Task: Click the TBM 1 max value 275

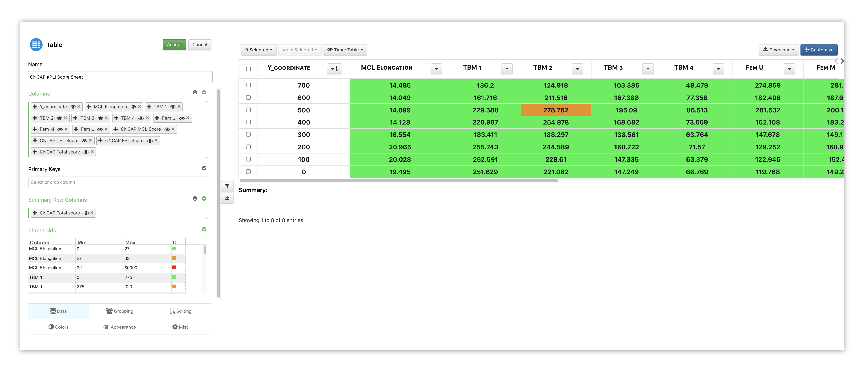Action: click(x=128, y=277)
